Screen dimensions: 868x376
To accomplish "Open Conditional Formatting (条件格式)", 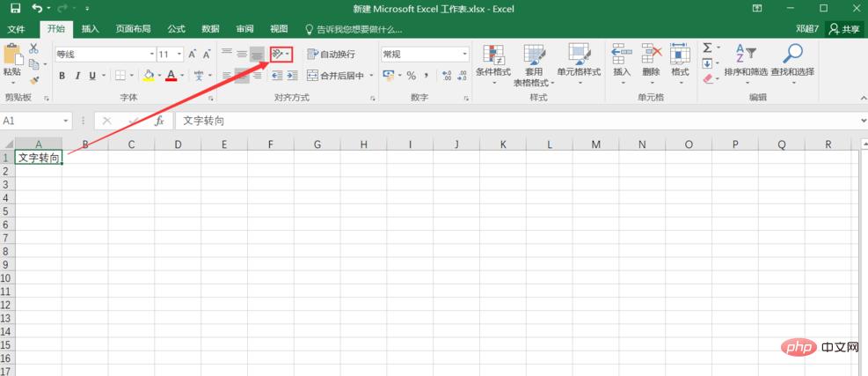I will (x=493, y=63).
